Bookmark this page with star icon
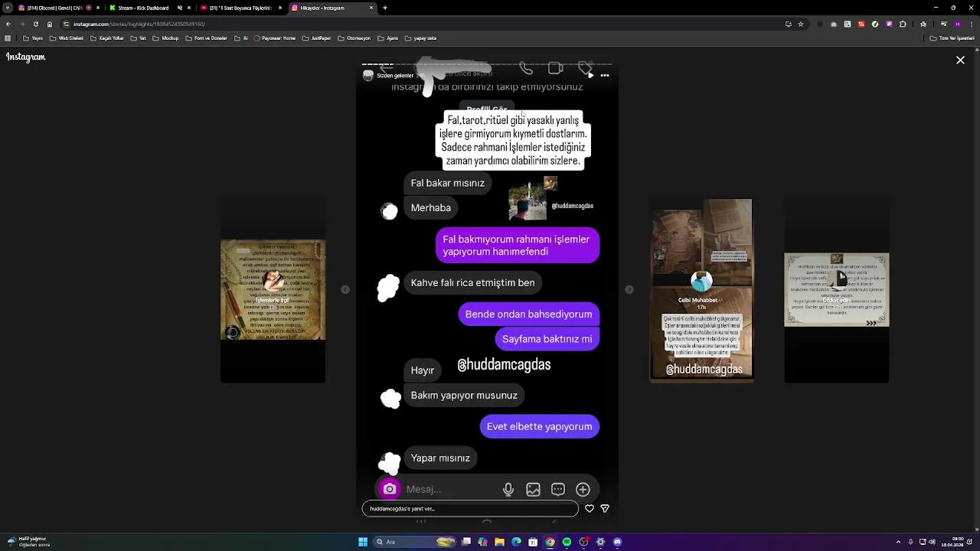 click(x=801, y=24)
